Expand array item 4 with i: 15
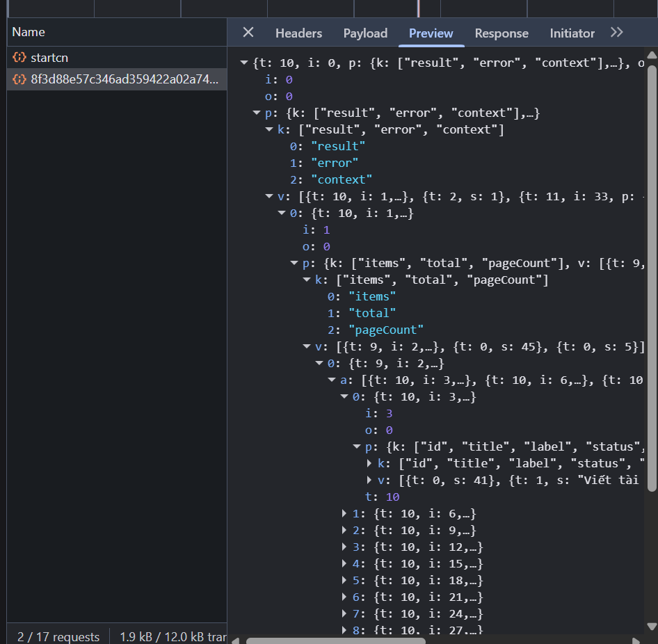Image resolution: width=658 pixels, height=644 pixels. click(344, 564)
